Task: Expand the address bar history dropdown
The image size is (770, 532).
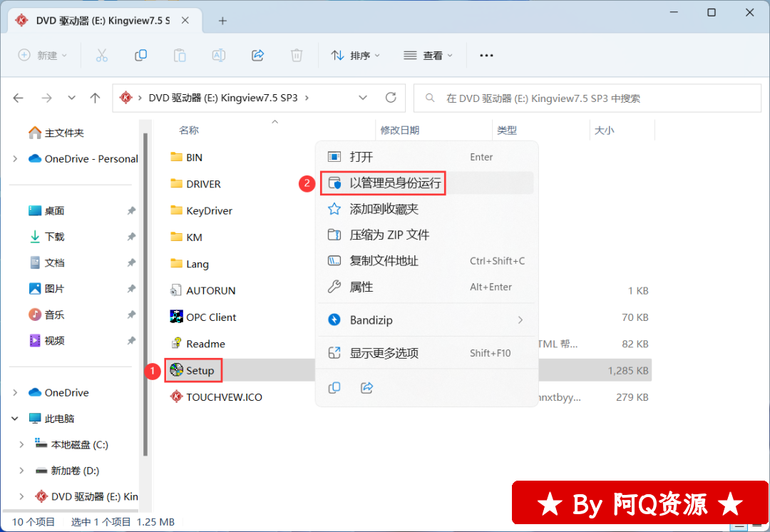Action: click(363, 98)
